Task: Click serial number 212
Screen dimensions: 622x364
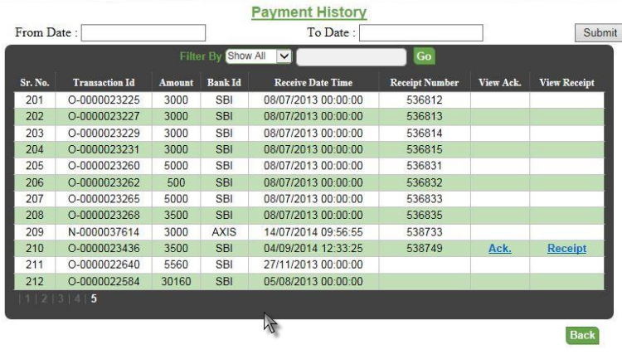Action: click(35, 282)
